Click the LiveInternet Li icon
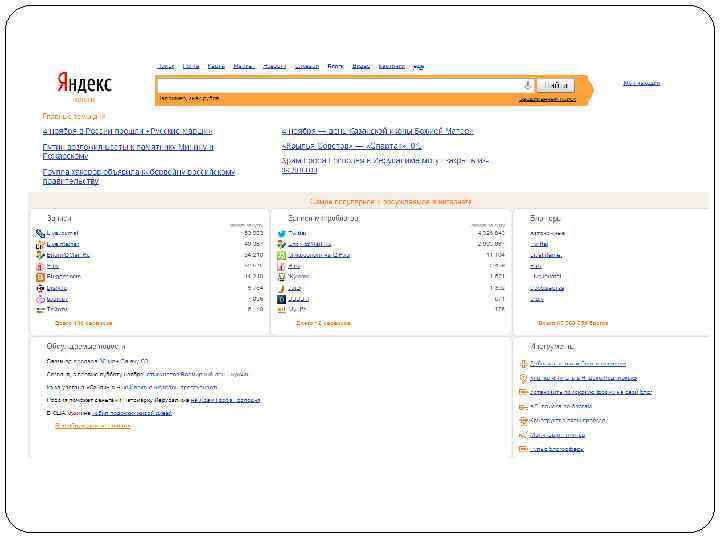Image resolution: width=720 pixels, height=540 pixels. coord(40,244)
